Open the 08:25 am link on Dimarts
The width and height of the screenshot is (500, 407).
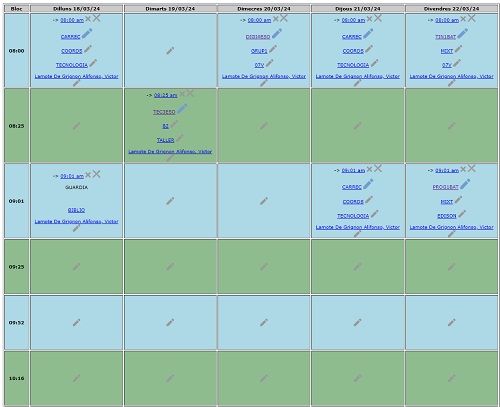[x=166, y=95]
